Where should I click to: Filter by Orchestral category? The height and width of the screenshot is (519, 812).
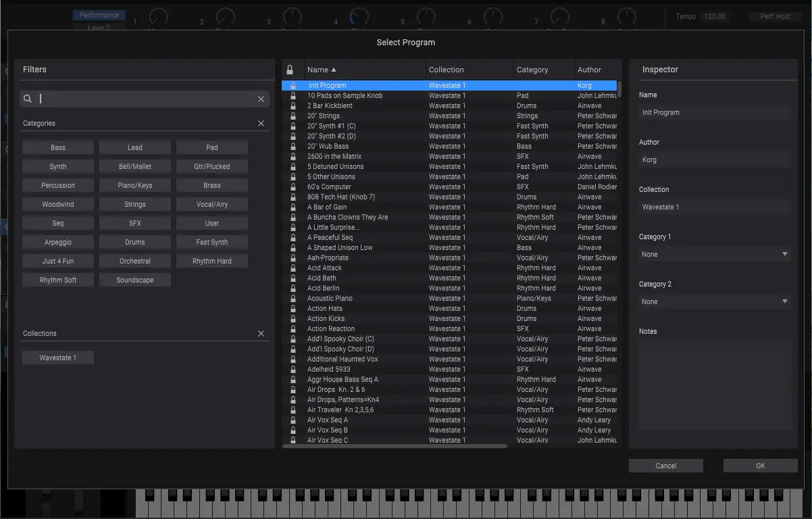point(135,261)
